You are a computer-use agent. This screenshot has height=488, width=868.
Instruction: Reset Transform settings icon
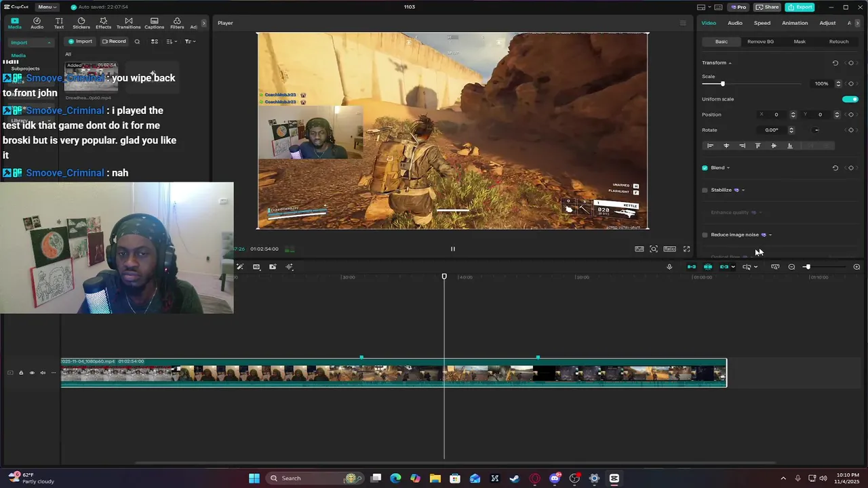point(835,63)
